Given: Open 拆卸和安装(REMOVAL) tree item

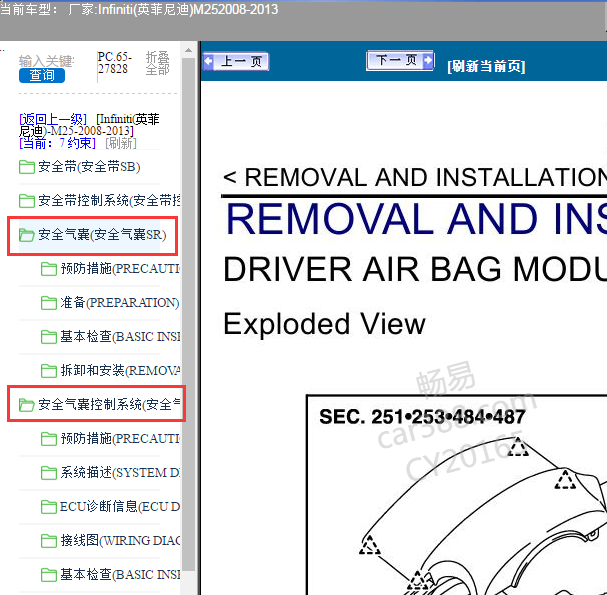Looking at the screenshot, I should point(120,370).
